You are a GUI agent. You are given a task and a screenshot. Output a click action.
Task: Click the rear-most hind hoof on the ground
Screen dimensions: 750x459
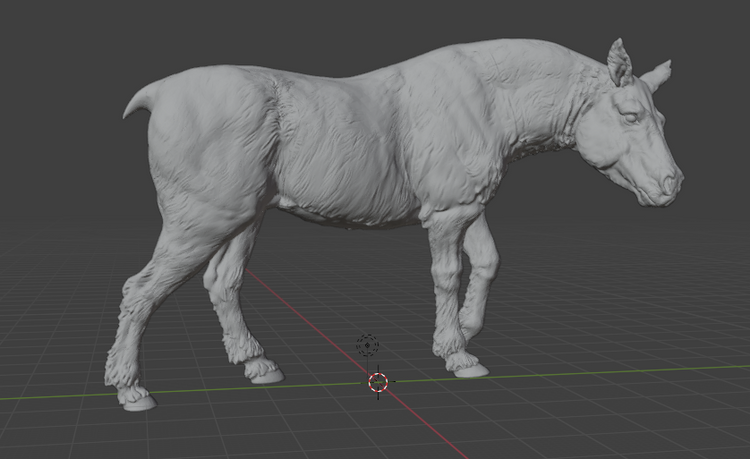point(136,402)
